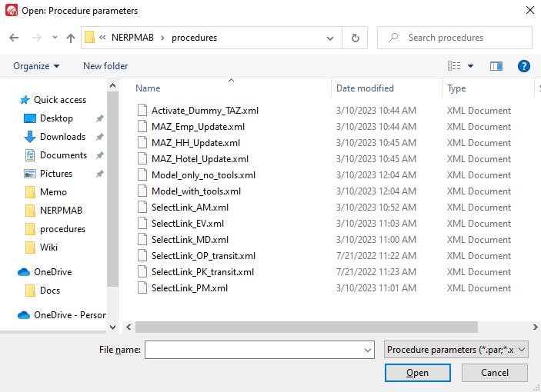Screen dimensions: 541x392
Task: Select file MAZ_Emp_Update.xml
Action: (x=198, y=127)
